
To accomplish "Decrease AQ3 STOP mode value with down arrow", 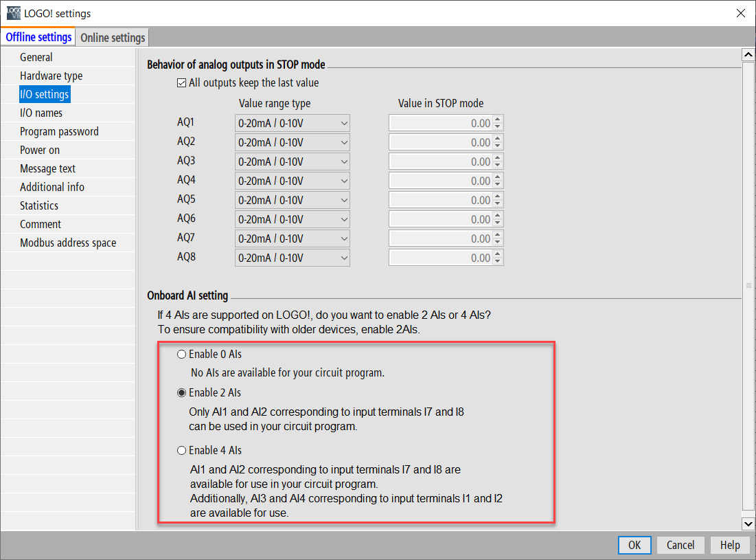I will [498, 166].
